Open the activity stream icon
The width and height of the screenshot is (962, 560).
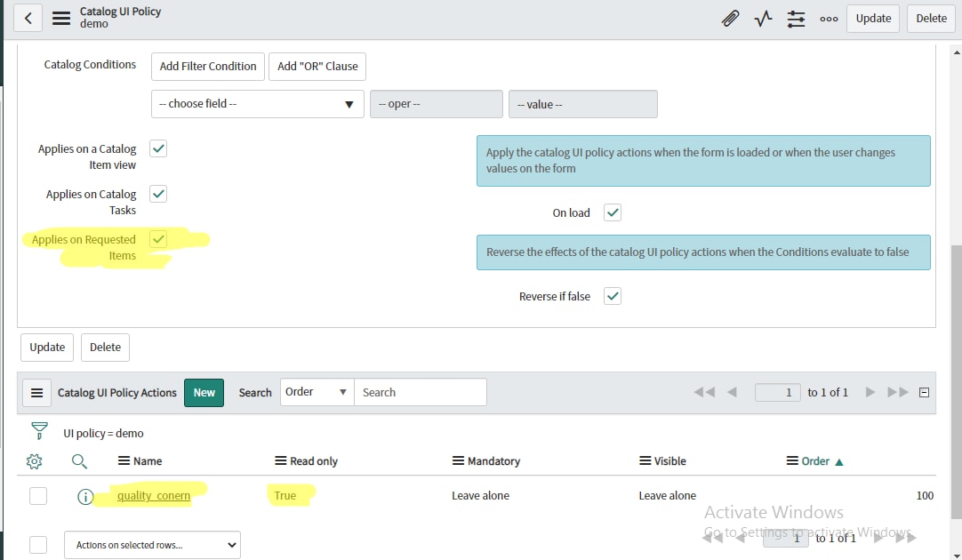click(x=763, y=18)
